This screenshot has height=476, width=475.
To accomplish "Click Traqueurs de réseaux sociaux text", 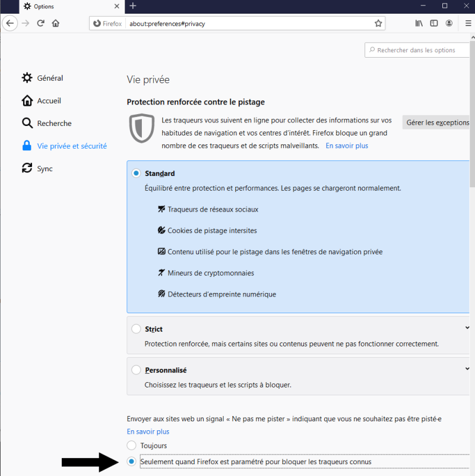I will (x=213, y=209).
